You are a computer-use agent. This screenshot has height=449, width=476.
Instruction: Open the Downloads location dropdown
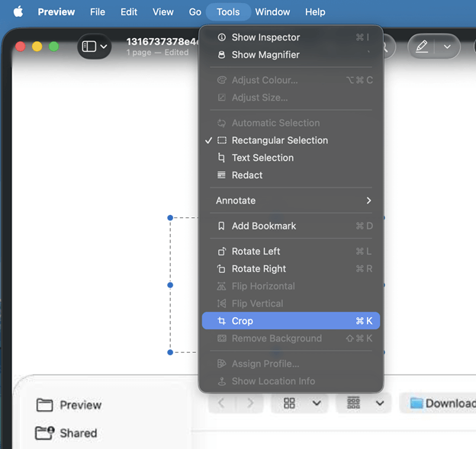(442, 402)
